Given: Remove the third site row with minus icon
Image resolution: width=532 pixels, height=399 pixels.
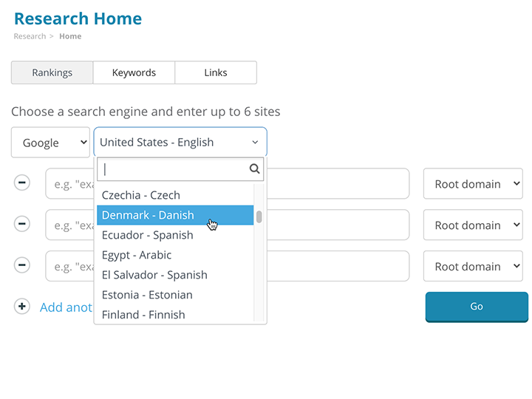Looking at the screenshot, I should point(22,265).
